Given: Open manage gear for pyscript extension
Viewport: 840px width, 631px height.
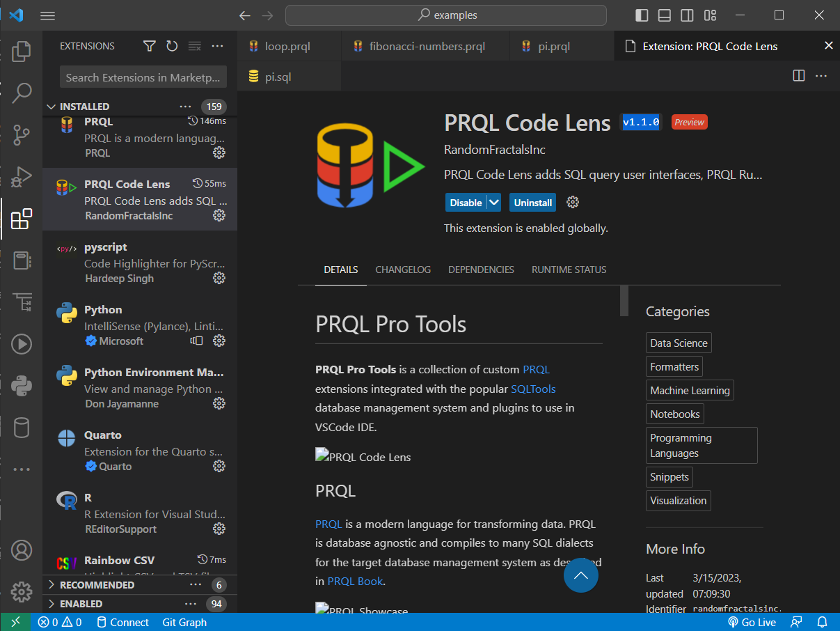Looking at the screenshot, I should (x=219, y=279).
